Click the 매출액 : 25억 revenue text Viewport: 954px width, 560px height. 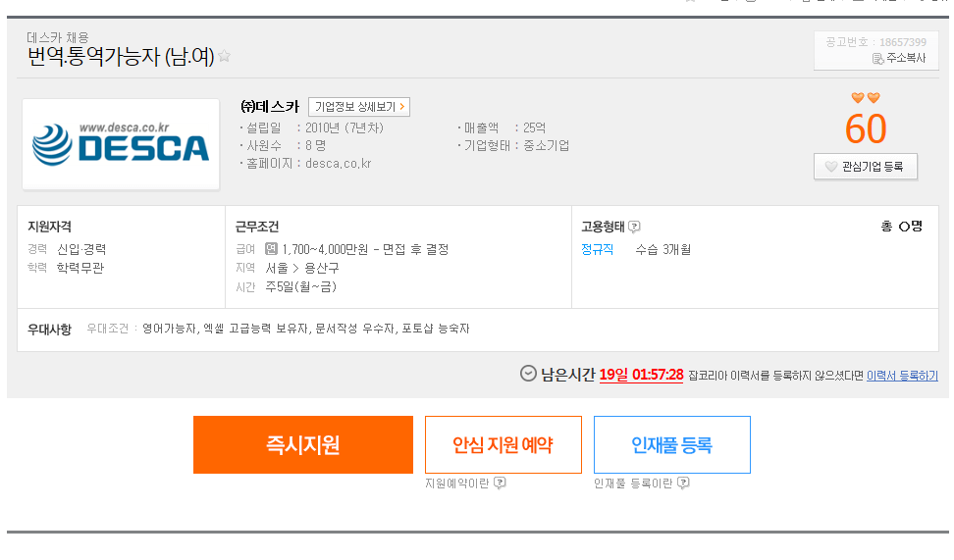click(x=505, y=127)
